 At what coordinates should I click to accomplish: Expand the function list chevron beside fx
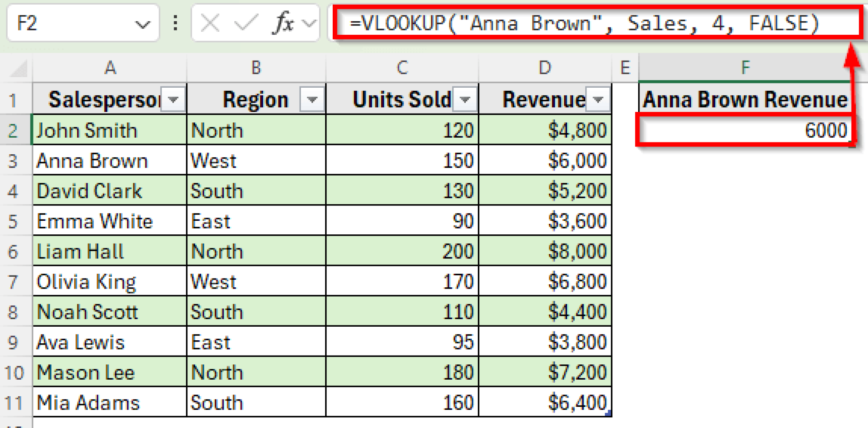pyautogui.click(x=310, y=23)
